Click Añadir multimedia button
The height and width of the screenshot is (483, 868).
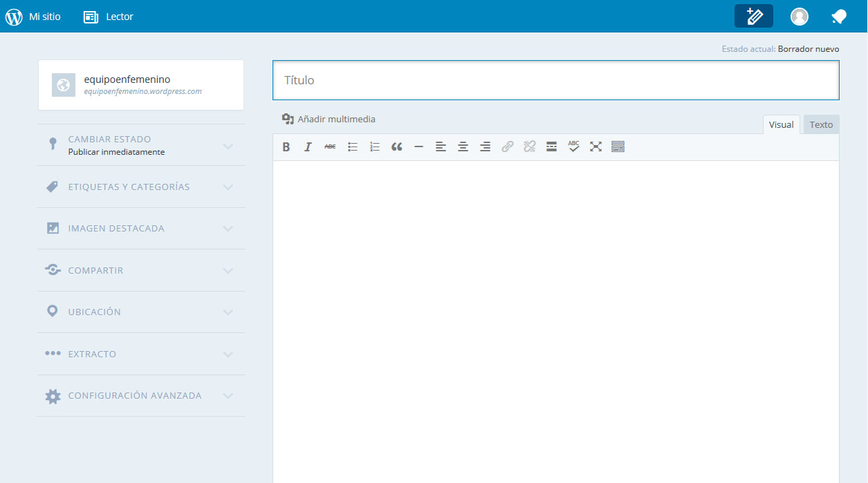coord(329,119)
